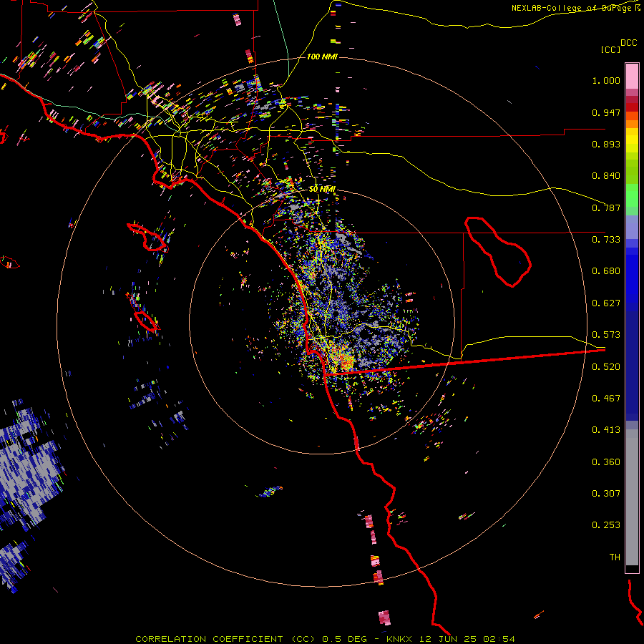Viewport: 644px width, 644px height.
Task: Click the pink segment of the color bar
Action: point(632,77)
